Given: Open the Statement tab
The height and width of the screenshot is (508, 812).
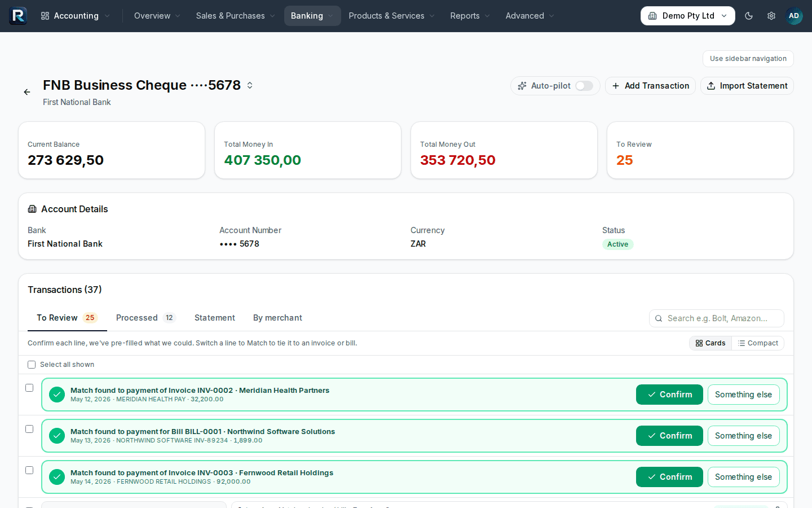Looking at the screenshot, I should tap(215, 318).
